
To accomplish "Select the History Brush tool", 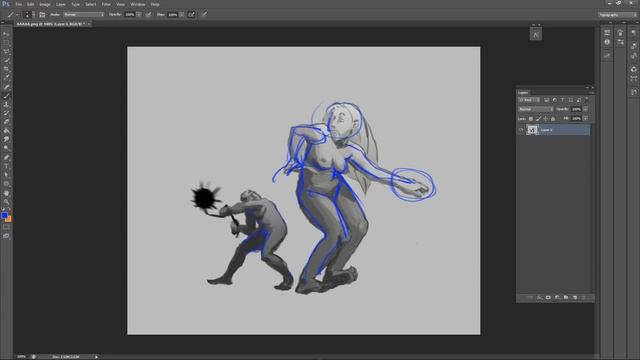I will (6, 113).
